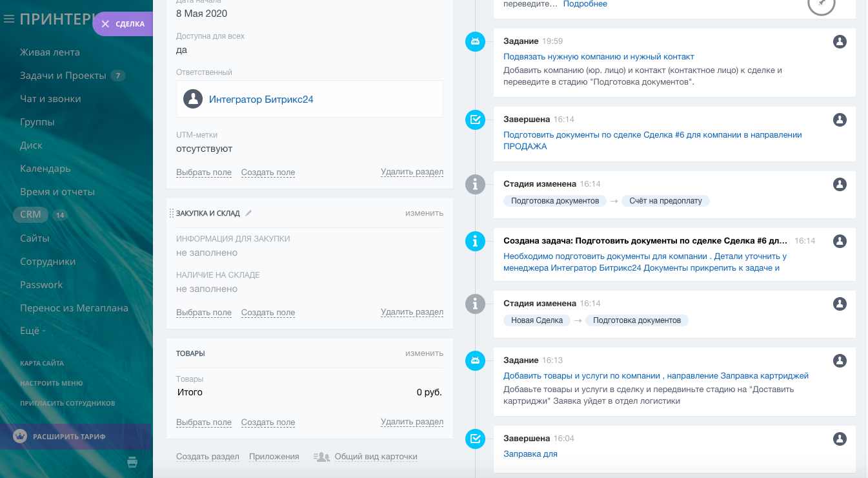Viewport: 868px width, 478px height.
Task: Click Удалить раздел under UTM-метки
Action: pyautogui.click(x=412, y=172)
